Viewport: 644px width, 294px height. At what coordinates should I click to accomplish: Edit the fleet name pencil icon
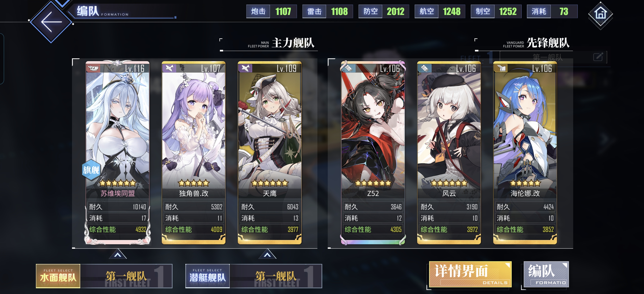tap(598, 57)
